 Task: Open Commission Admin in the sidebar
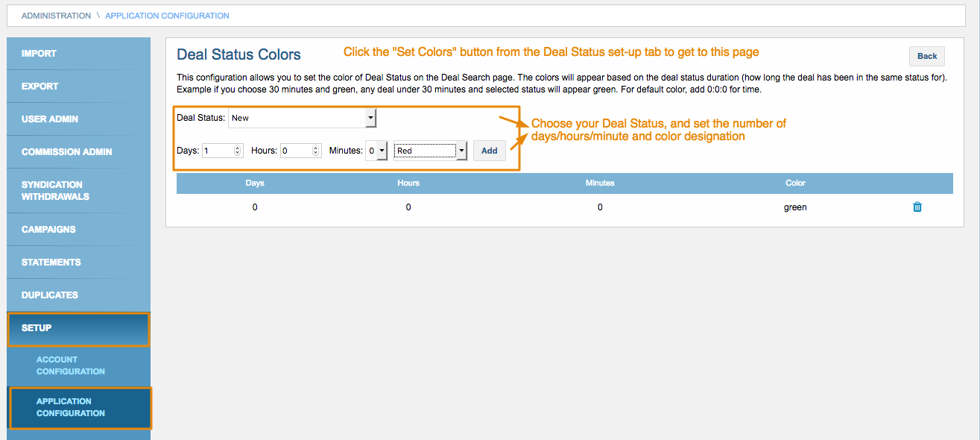[x=78, y=152]
